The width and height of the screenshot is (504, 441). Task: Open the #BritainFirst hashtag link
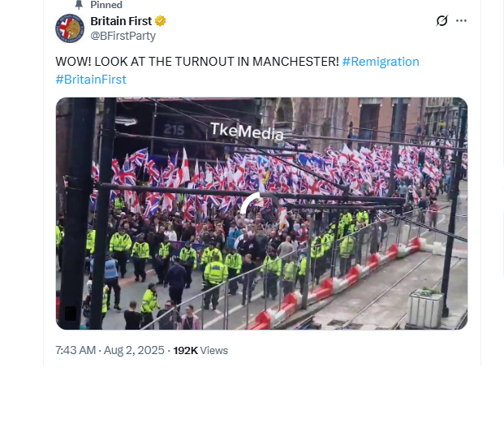pos(91,80)
